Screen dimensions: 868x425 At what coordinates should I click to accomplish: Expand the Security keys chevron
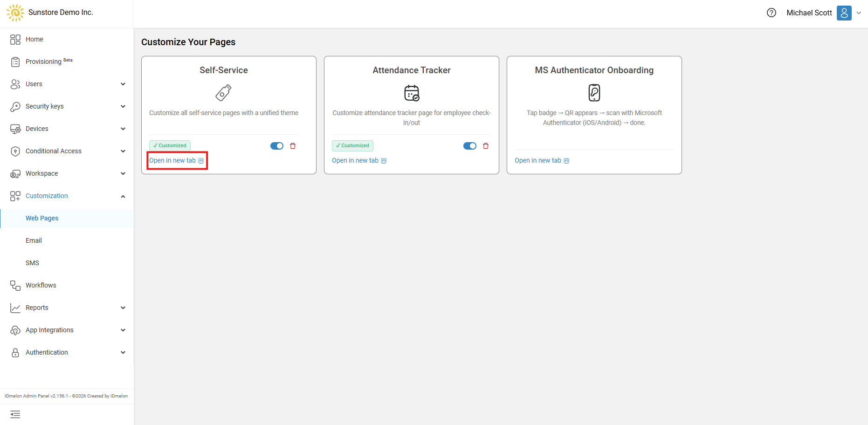tap(123, 106)
